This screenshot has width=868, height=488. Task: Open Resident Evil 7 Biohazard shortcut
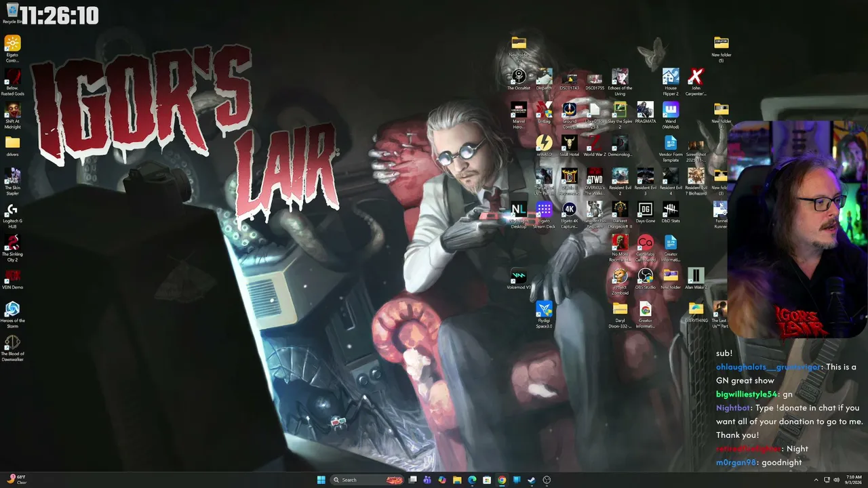696,182
